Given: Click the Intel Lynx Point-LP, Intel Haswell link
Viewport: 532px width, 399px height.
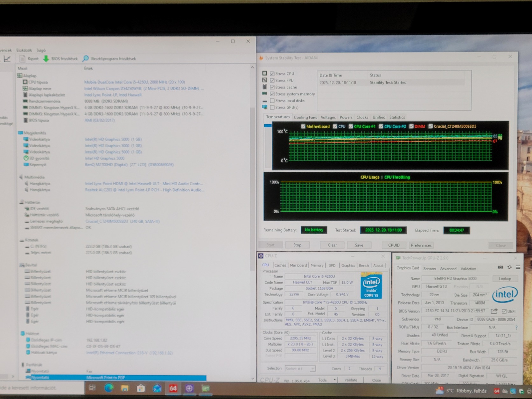Looking at the screenshot, I should pos(113,95).
